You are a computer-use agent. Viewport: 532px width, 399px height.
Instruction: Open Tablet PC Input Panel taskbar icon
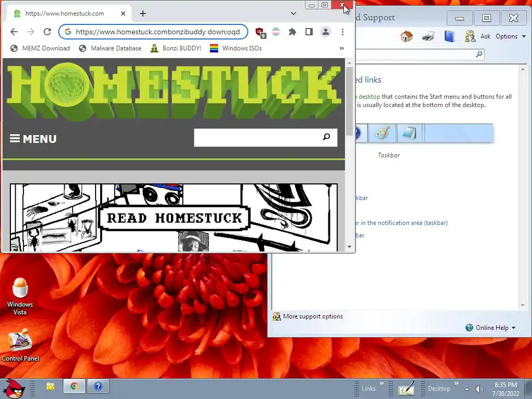[x=406, y=388]
